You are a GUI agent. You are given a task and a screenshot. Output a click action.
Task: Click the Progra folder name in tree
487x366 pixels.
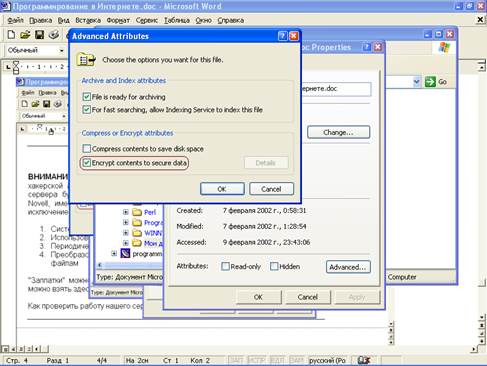click(154, 222)
